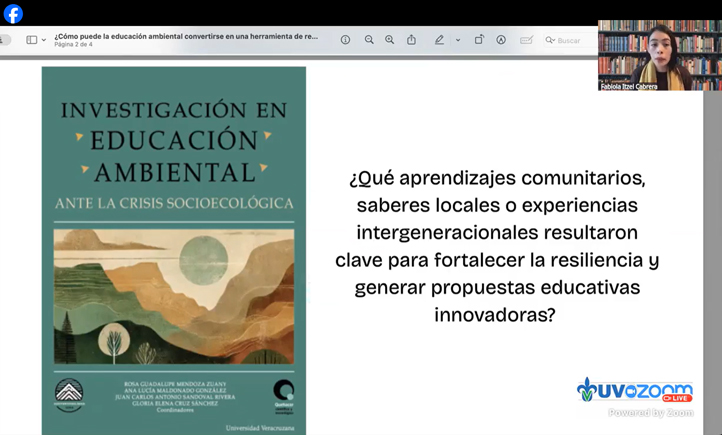Toggle the Preview sidebar view button
This screenshot has width=722, height=435.
click(31, 40)
